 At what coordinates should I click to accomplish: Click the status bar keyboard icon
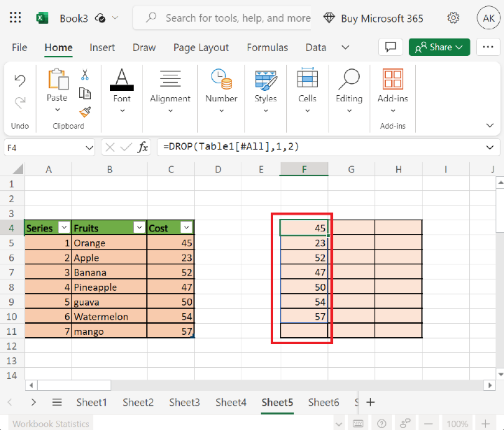[358, 424]
